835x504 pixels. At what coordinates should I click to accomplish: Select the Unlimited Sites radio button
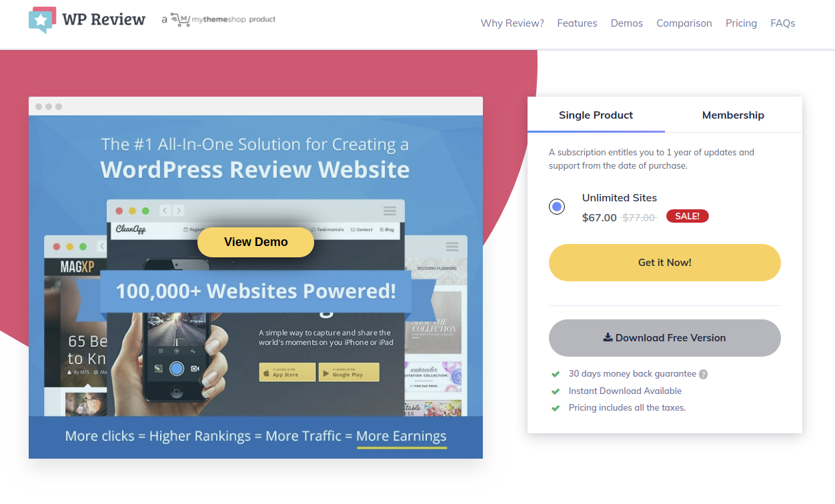(557, 207)
